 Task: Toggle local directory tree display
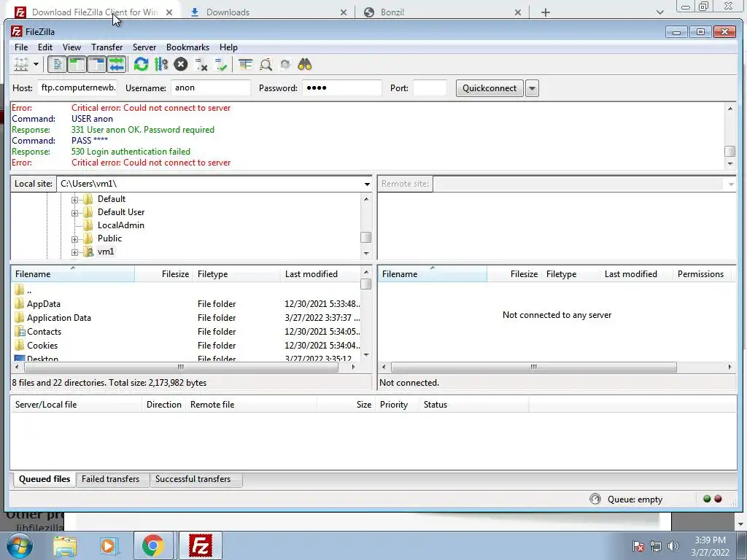click(77, 64)
